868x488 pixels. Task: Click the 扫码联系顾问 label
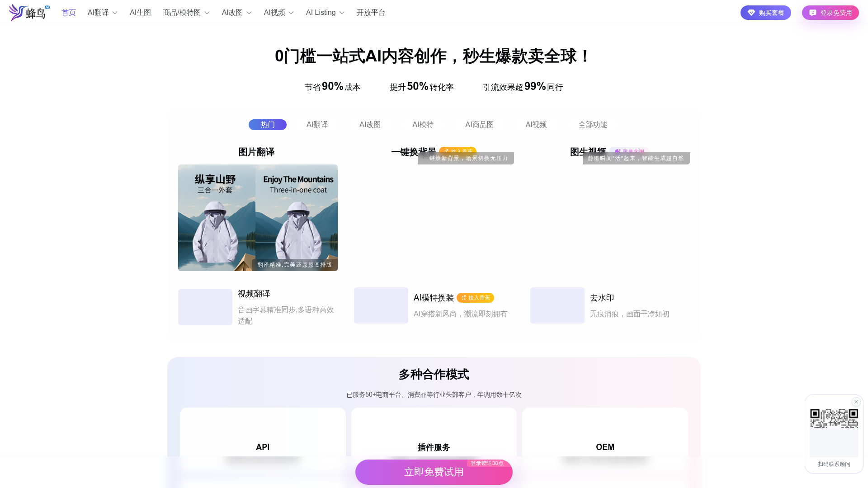834,464
